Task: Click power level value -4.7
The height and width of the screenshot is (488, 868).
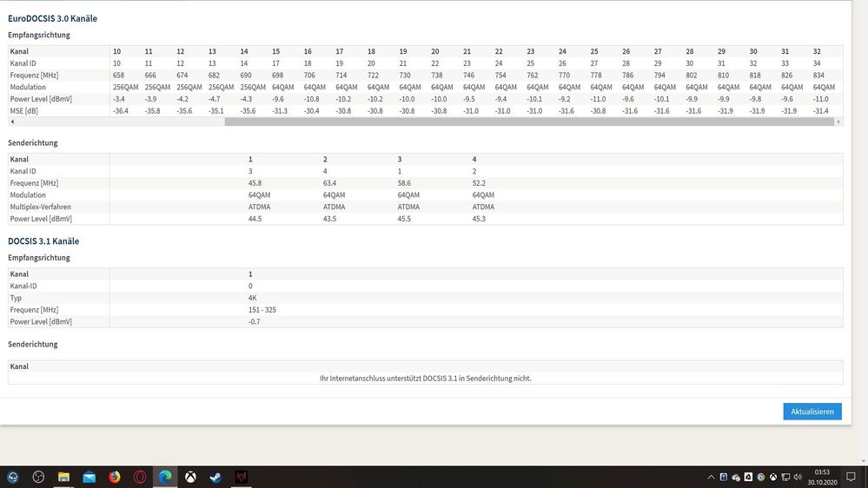Action: coord(215,99)
